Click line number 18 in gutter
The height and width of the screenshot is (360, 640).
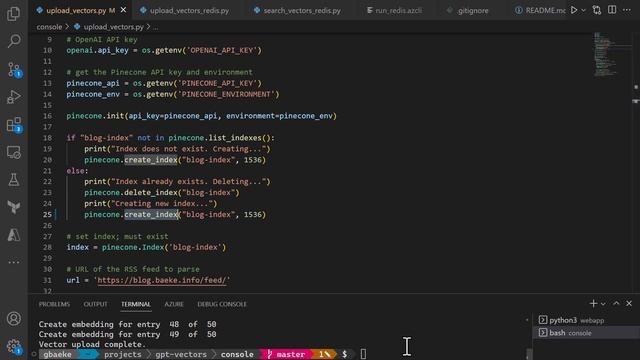[47, 138]
